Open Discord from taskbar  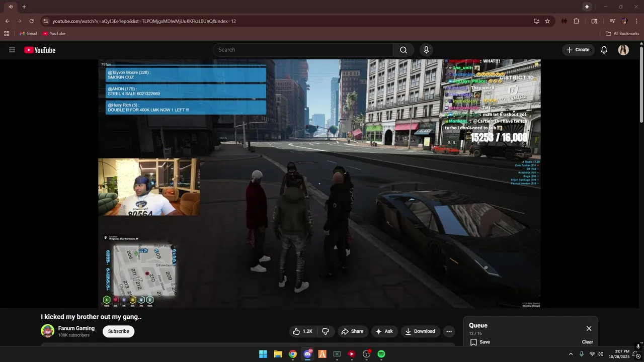[307, 354]
